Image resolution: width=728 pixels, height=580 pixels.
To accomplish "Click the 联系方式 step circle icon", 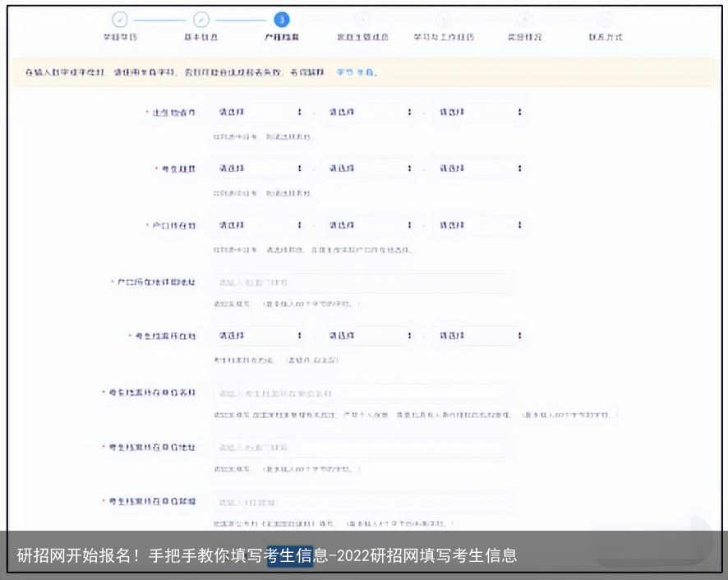I will click(x=604, y=19).
